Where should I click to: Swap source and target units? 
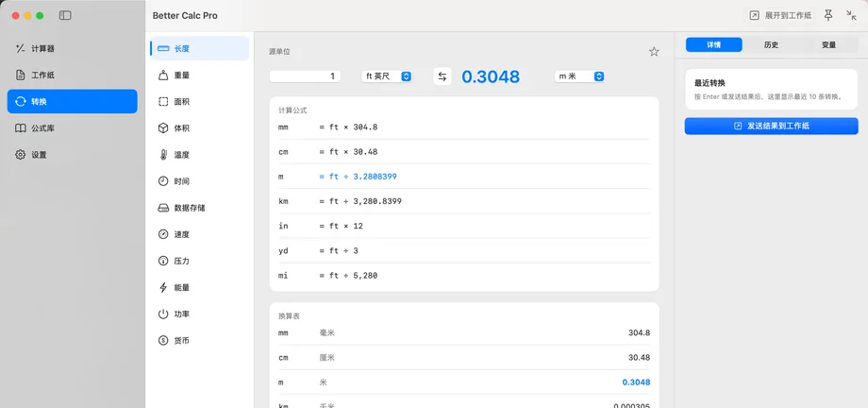click(x=442, y=76)
